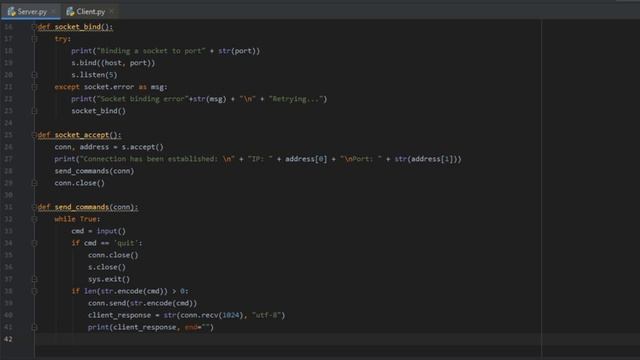This screenshot has width=640, height=360.
Task: Click the Python file icon on Server.py tab
Action: click(x=11, y=11)
